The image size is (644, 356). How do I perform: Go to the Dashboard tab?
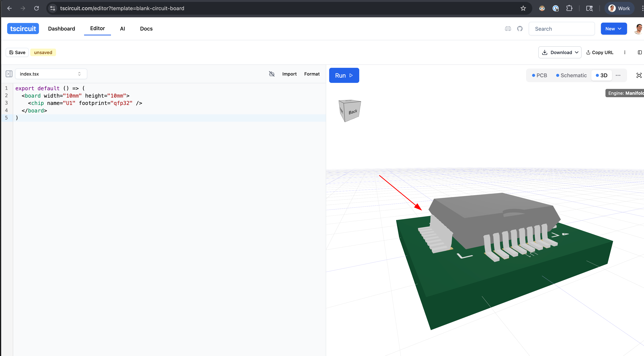tap(62, 29)
